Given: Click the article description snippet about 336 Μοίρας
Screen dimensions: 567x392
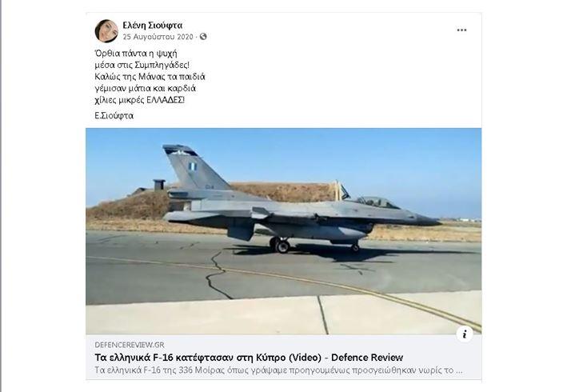Looking at the screenshot, I should pos(278,370).
